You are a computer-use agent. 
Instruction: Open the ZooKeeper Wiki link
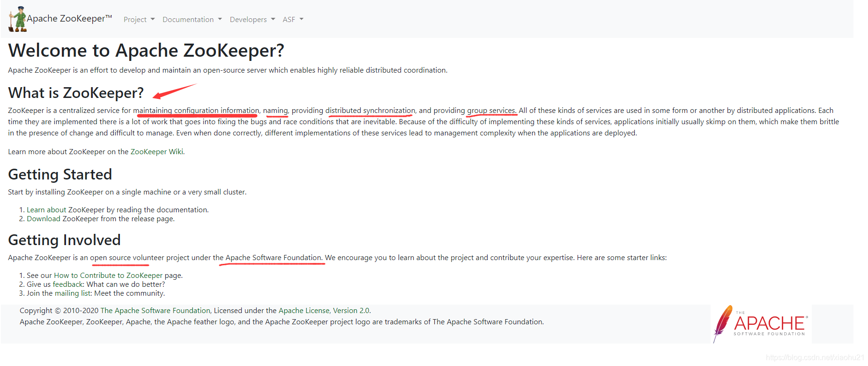pos(157,152)
